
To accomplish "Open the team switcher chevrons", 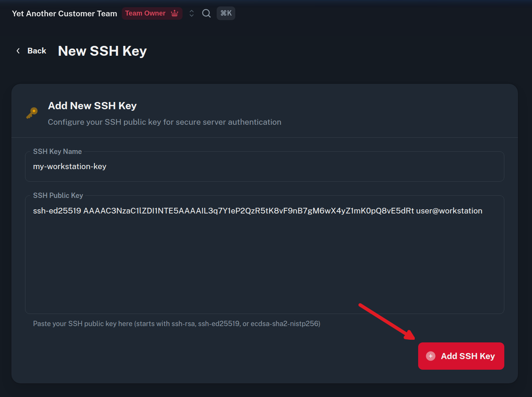I will click(x=192, y=13).
